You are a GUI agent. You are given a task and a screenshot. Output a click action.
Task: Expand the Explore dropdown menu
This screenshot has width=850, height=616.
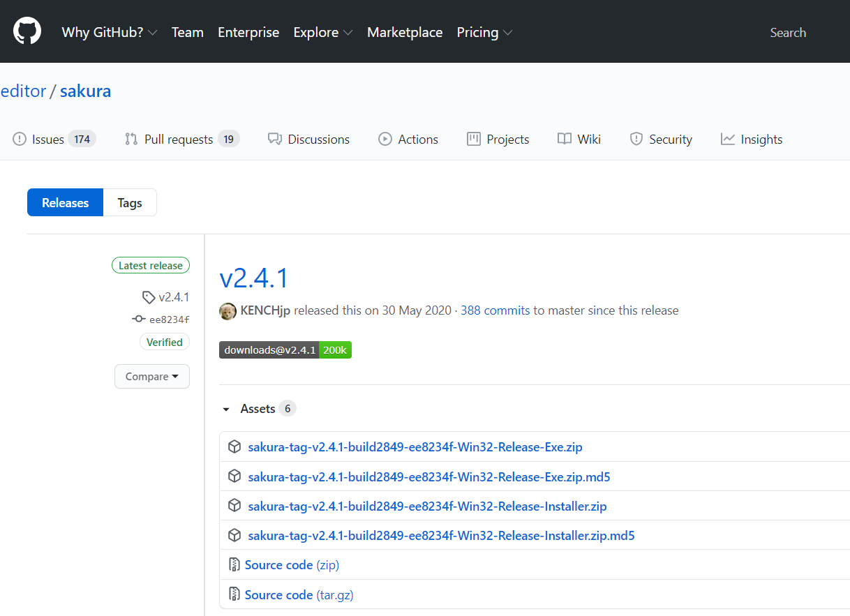click(x=323, y=32)
